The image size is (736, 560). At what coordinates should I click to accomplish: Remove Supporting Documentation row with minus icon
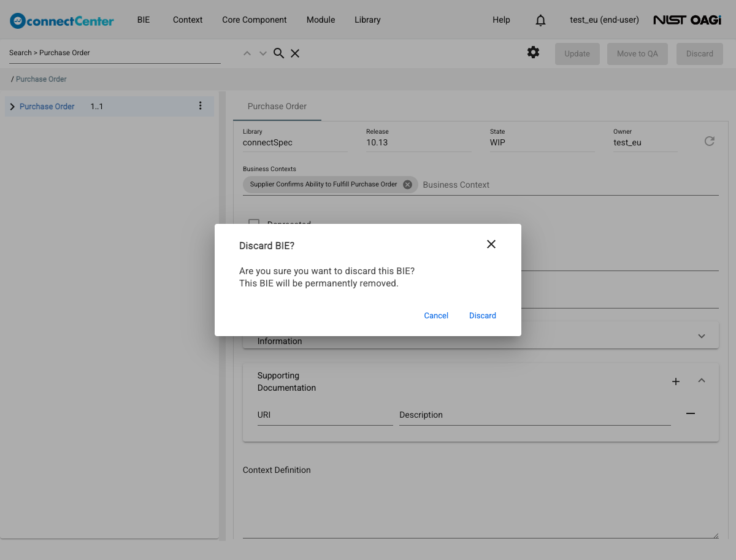click(x=691, y=414)
